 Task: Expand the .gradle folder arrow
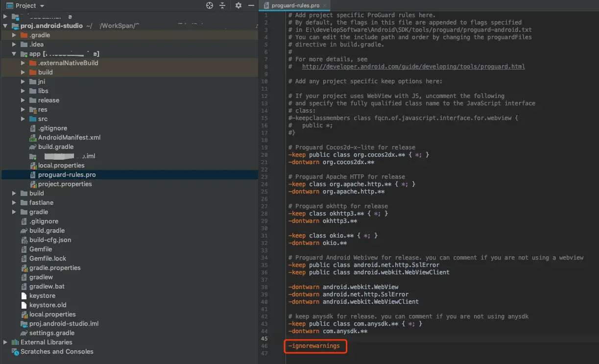(15, 35)
